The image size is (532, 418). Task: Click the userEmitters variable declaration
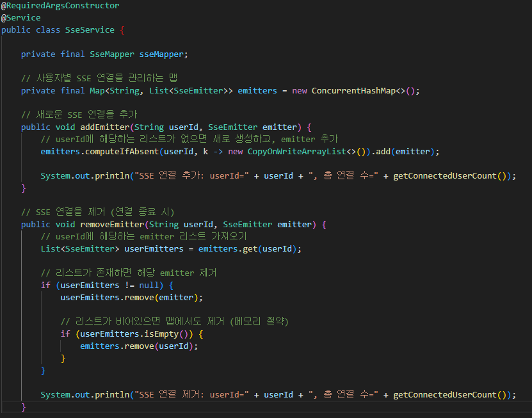tap(154, 249)
